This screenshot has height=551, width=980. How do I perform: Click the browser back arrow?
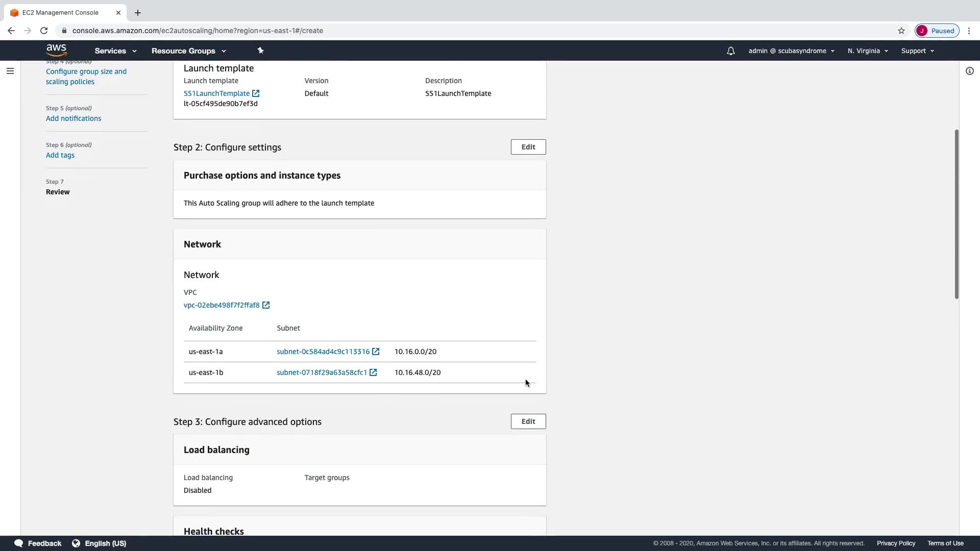tap(11, 31)
